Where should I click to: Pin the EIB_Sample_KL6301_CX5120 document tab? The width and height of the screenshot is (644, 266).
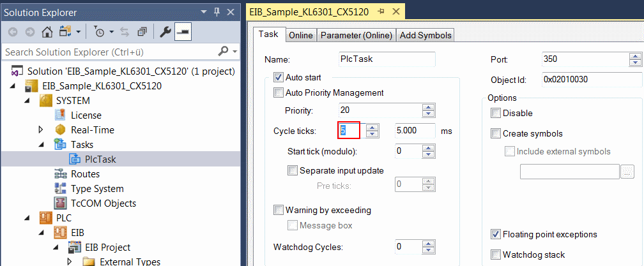pos(381,11)
